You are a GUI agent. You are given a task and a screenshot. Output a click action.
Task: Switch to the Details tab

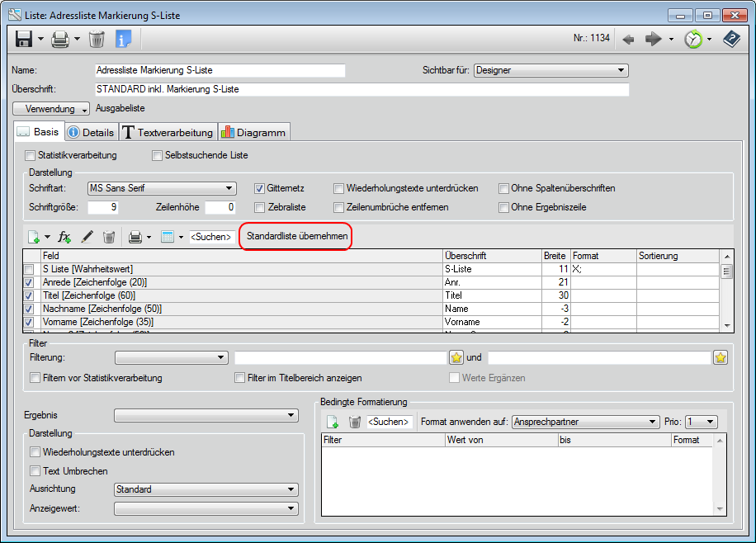tap(91, 132)
